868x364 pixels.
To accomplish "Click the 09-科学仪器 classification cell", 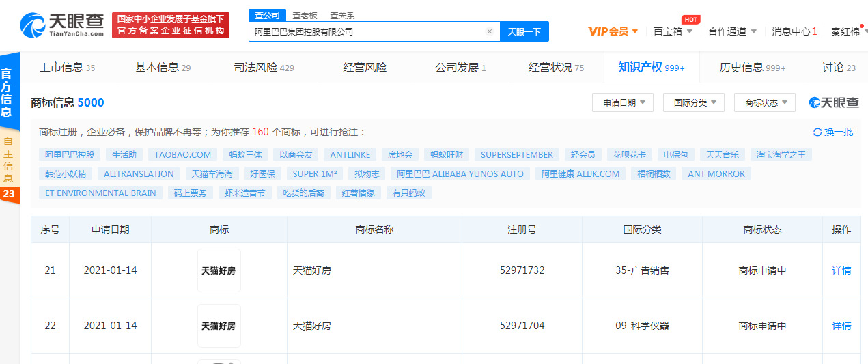I will tap(642, 326).
